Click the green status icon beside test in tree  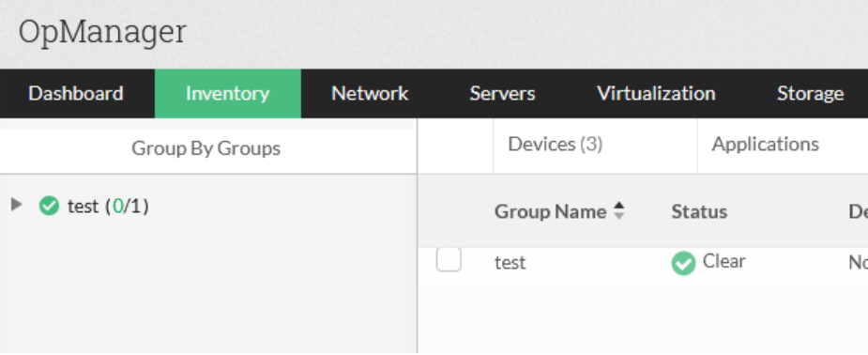[x=50, y=206]
